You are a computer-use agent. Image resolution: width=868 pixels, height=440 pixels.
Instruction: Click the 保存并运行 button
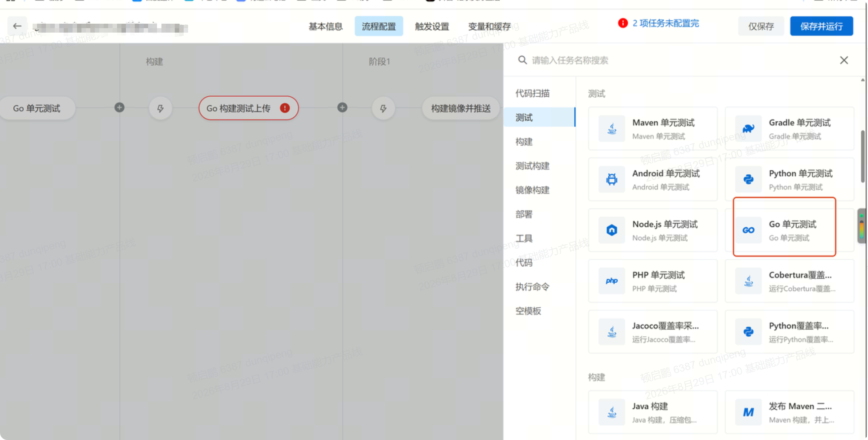click(821, 26)
